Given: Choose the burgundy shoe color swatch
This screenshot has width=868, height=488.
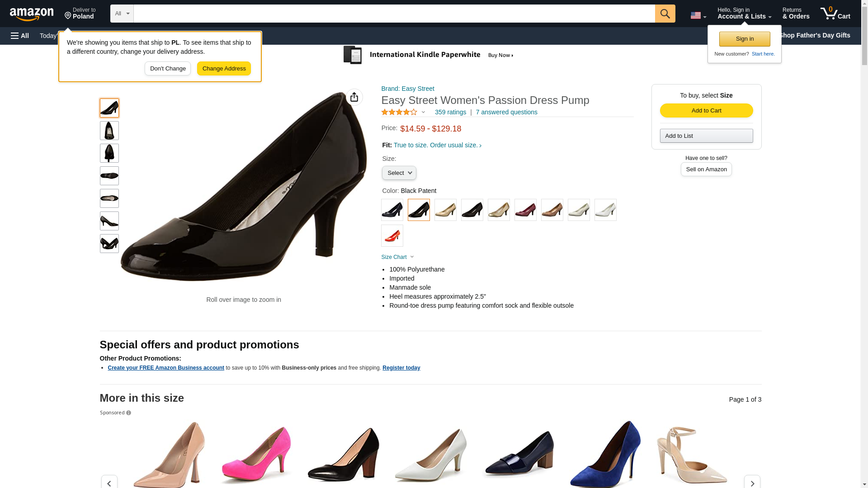Looking at the screenshot, I should (x=525, y=210).
